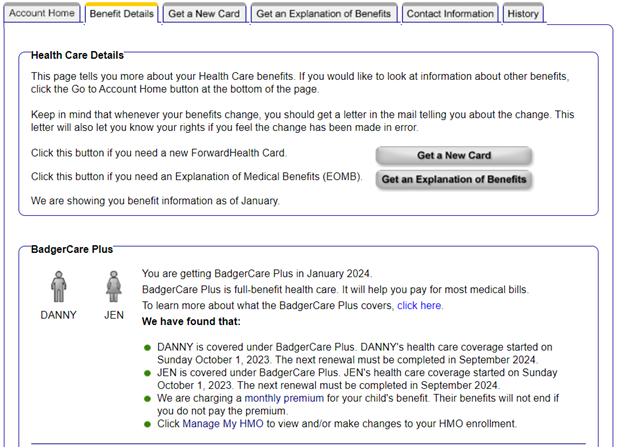Click JEN's person icon
This screenshot has width=619, height=447.
[114, 287]
